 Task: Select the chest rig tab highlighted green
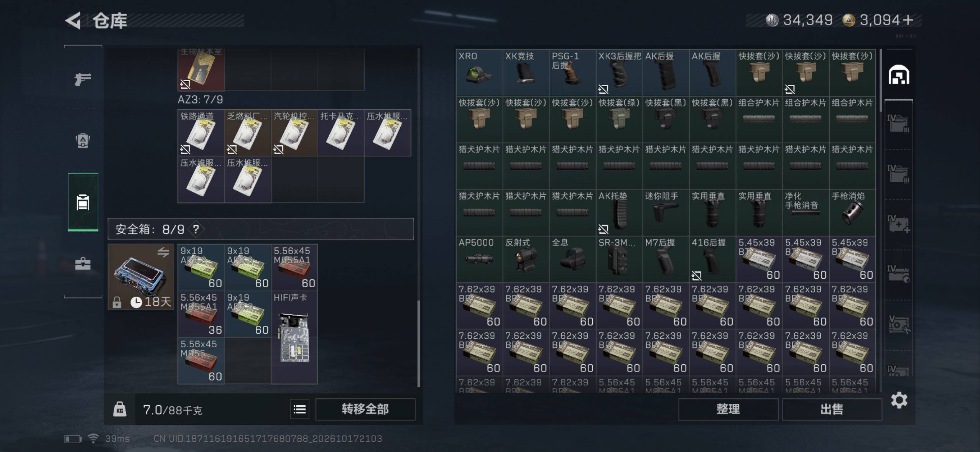pyautogui.click(x=83, y=202)
